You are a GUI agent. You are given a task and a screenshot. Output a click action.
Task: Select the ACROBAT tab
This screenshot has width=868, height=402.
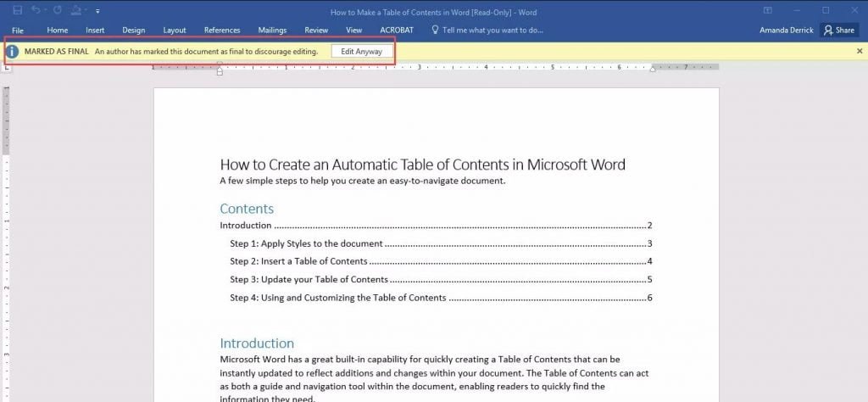click(397, 30)
